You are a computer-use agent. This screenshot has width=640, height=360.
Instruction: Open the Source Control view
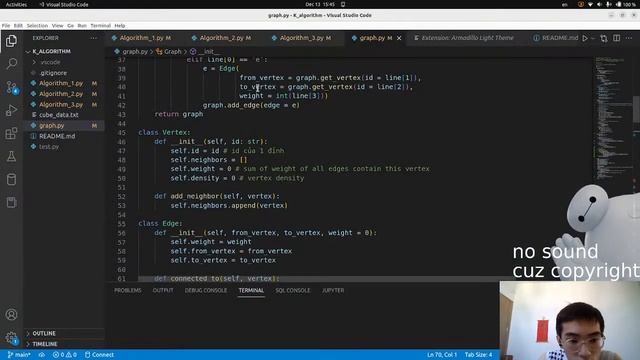pos(11,87)
